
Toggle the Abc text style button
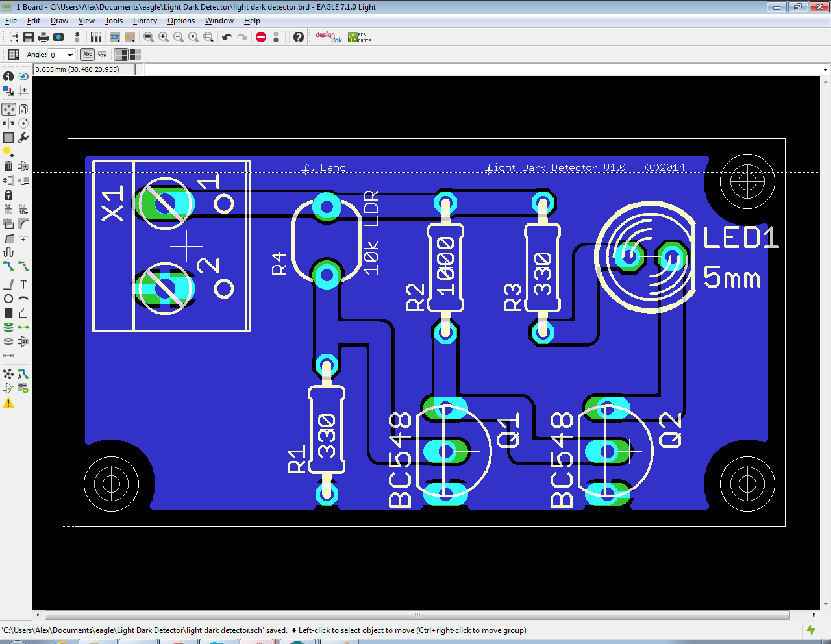[x=87, y=55]
